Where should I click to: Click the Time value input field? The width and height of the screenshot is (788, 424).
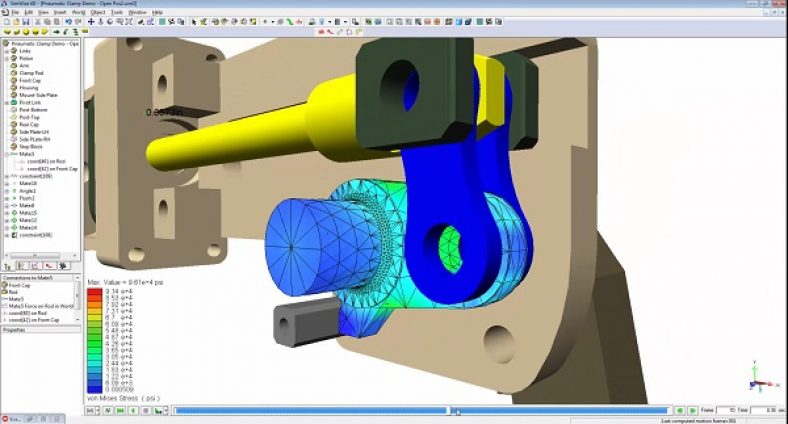coord(765,410)
